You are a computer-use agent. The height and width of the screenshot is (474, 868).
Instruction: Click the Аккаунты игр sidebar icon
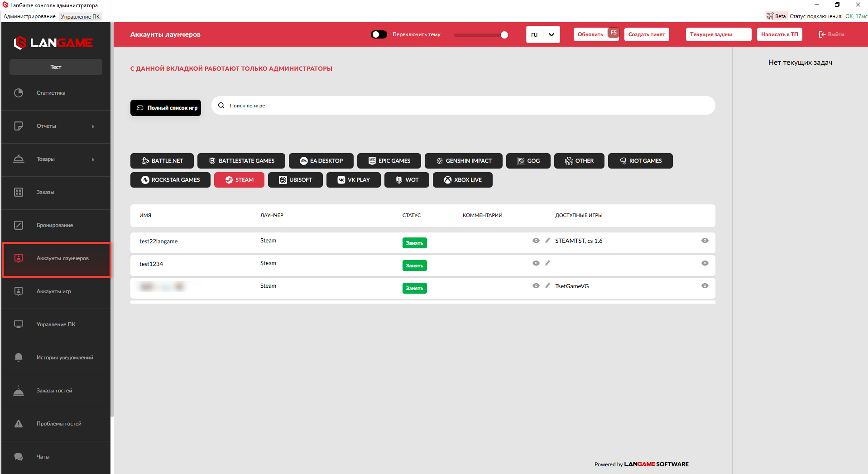pyautogui.click(x=19, y=291)
